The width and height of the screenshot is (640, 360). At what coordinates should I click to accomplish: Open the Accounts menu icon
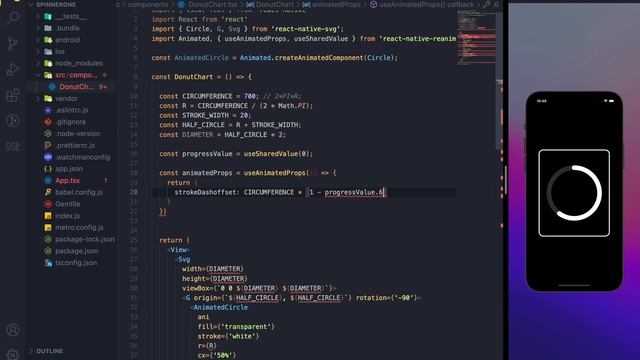(x=13, y=329)
